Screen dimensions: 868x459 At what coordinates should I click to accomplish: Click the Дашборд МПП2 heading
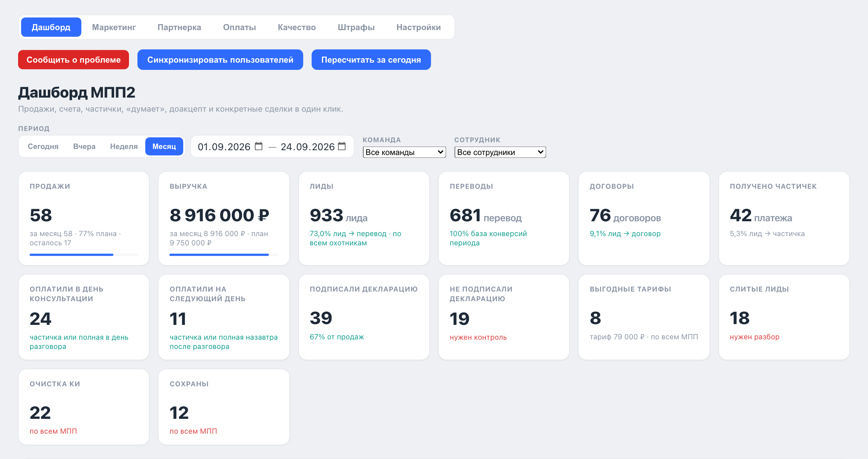point(77,93)
